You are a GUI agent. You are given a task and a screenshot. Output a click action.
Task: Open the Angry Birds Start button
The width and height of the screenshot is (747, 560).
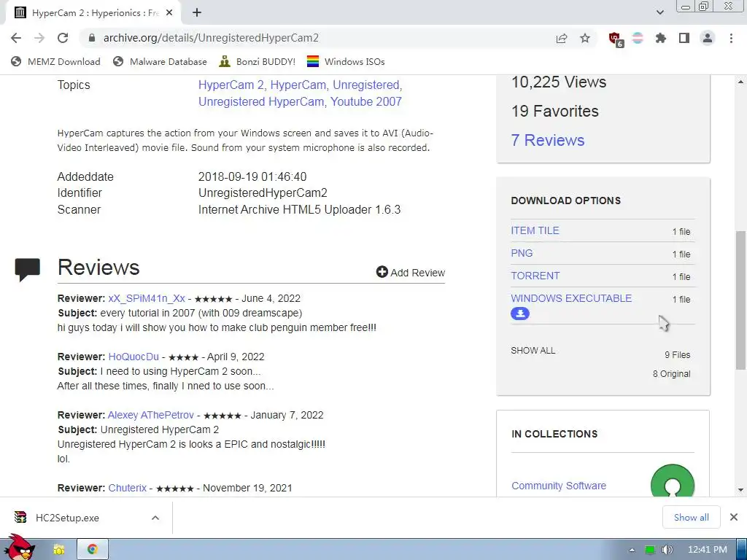[19, 547]
